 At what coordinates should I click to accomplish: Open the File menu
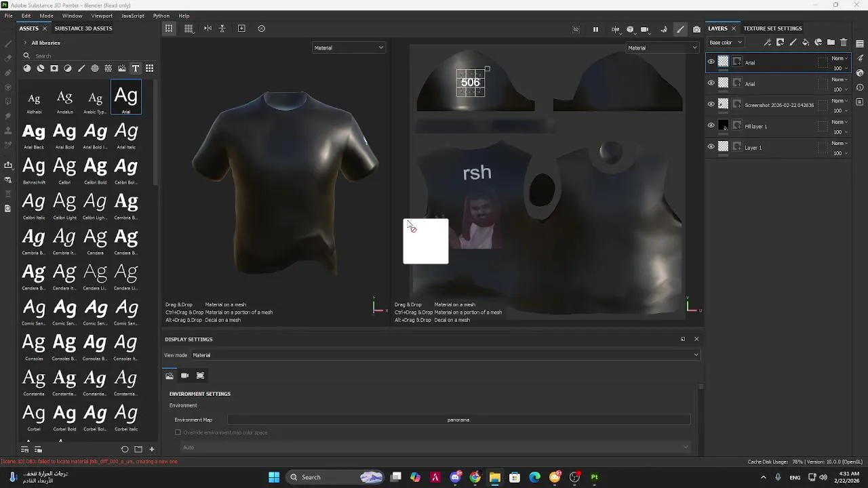(8, 16)
